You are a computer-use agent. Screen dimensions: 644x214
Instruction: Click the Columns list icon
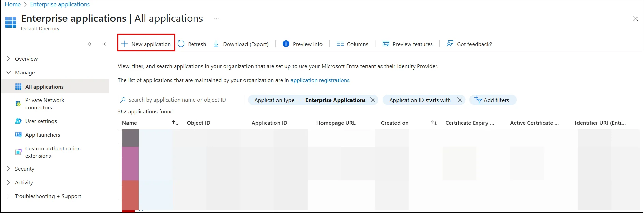[x=340, y=44]
